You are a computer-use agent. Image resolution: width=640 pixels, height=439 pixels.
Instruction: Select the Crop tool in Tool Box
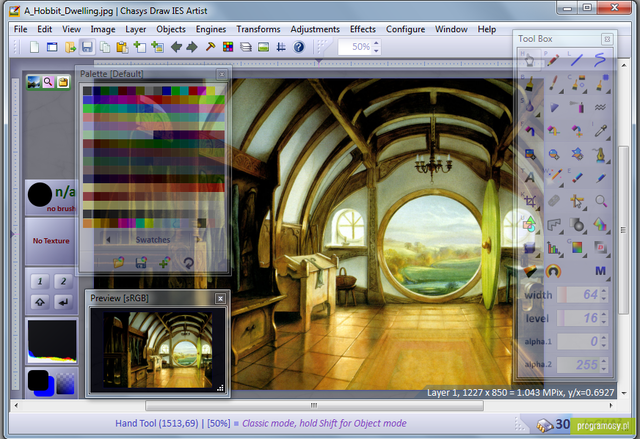pyautogui.click(x=530, y=201)
